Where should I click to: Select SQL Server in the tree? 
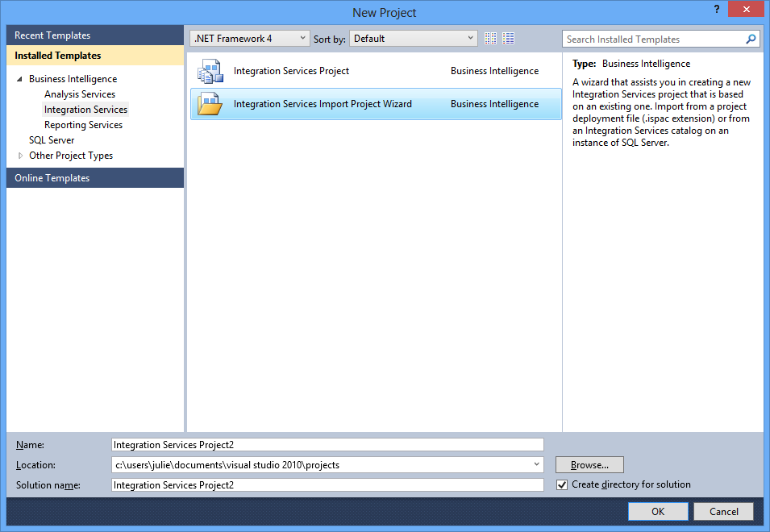(52, 140)
